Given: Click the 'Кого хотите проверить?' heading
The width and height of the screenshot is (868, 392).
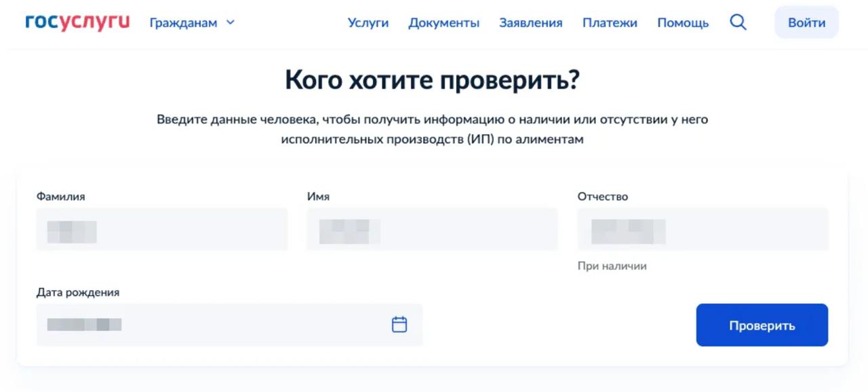Looking at the screenshot, I should click(433, 80).
